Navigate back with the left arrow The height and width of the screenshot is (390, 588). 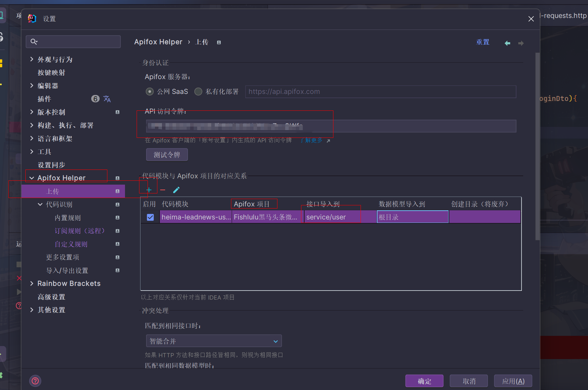pyautogui.click(x=507, y=43)
